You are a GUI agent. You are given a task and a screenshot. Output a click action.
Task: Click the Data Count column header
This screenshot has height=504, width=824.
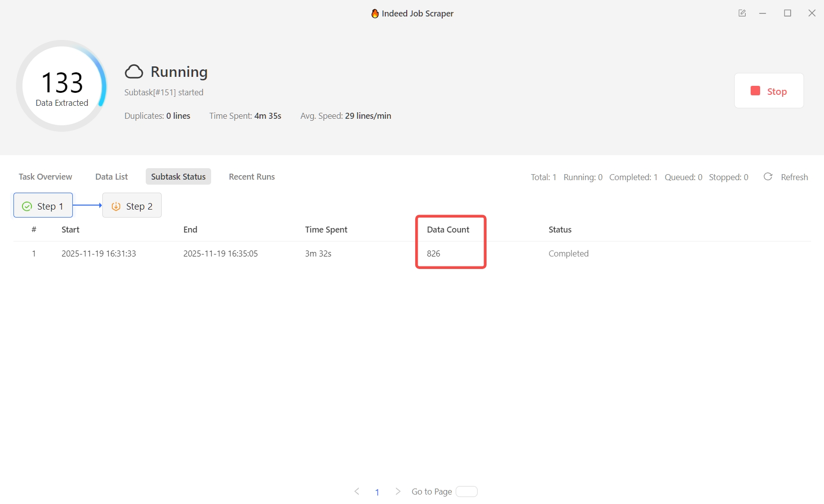[448, 230]
